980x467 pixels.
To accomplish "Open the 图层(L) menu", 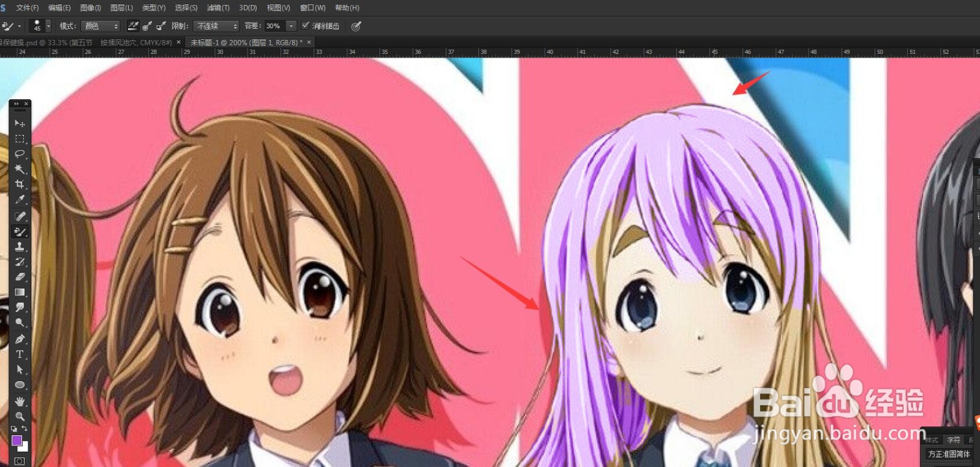I will [121, 8].
